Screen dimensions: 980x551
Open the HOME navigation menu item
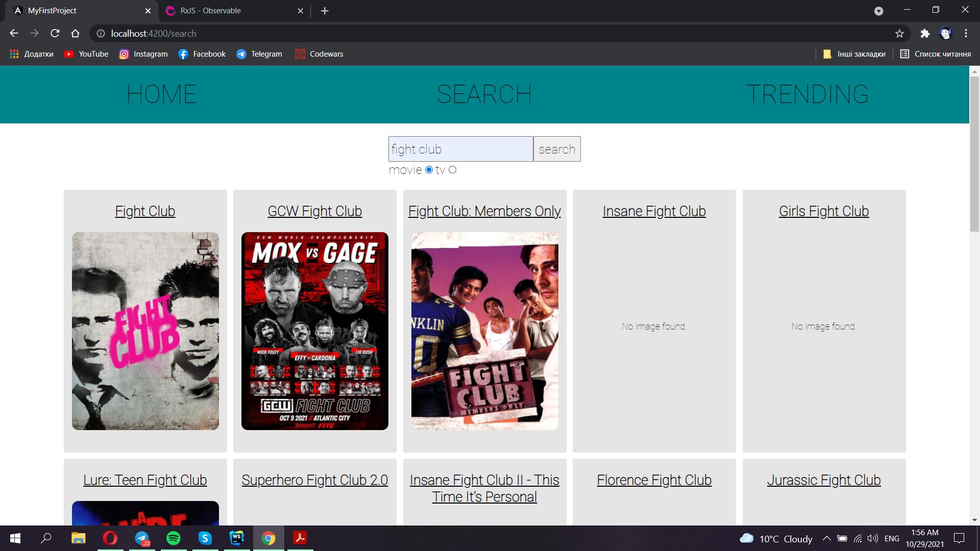[x=161, y=94]
